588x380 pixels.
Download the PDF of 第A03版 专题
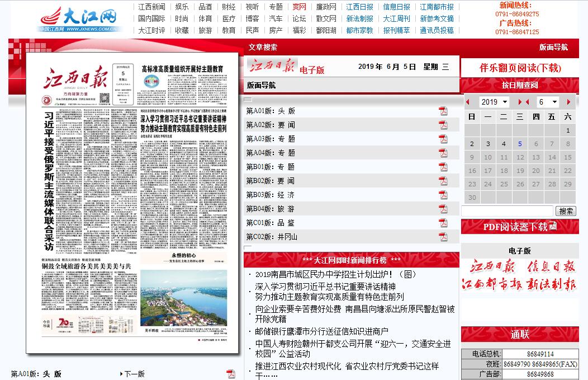click(x=443, y=139)
